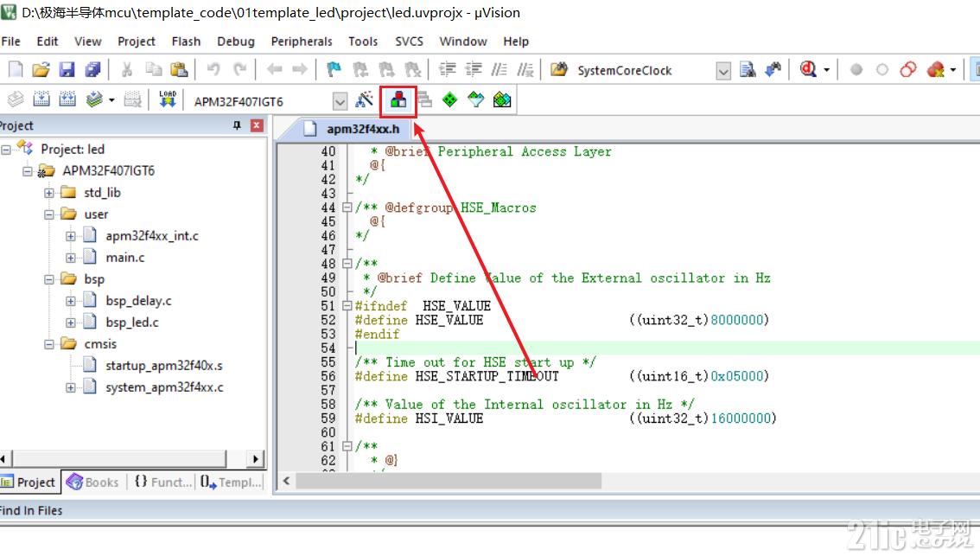Save the current file with the floppy icon
The height and width of the screenshot is (556, 980).
67,69
